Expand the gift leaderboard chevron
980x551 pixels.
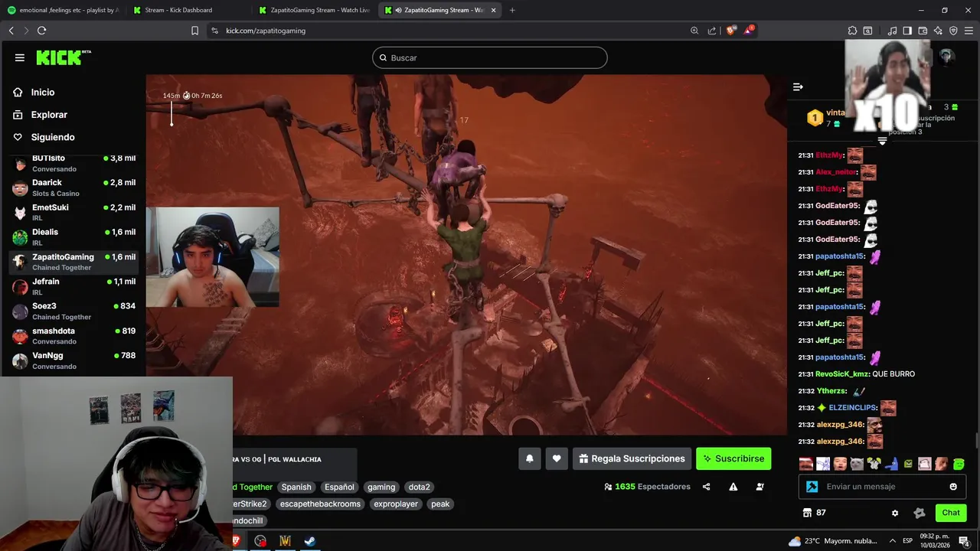(882, 141)
